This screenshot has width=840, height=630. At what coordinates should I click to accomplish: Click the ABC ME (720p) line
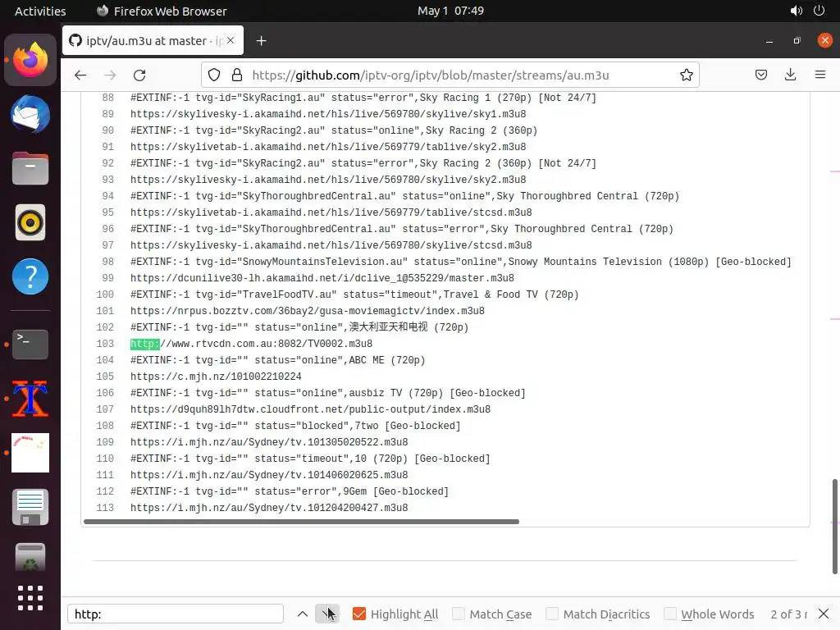click(x=277, y=360)
